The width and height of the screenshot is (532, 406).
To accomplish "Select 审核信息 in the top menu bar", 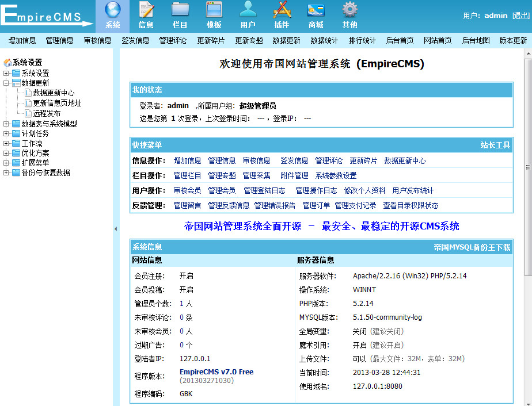I will (98, 41).
